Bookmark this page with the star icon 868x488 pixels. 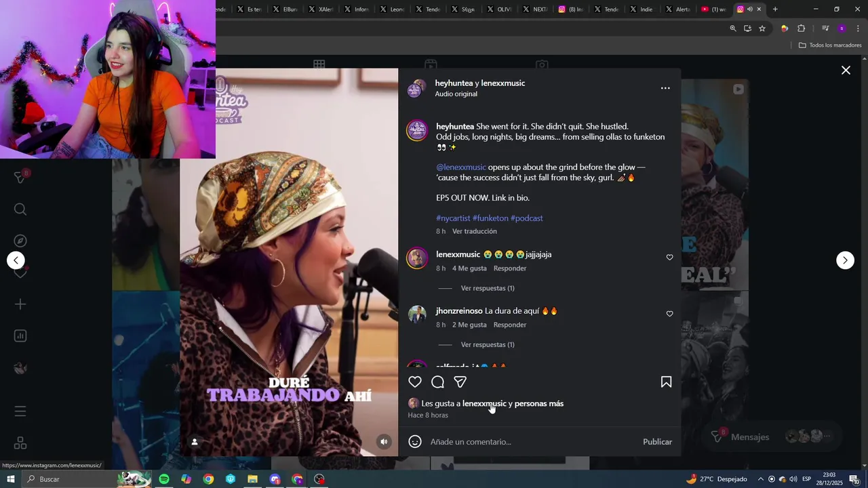(x=762, y=28)
